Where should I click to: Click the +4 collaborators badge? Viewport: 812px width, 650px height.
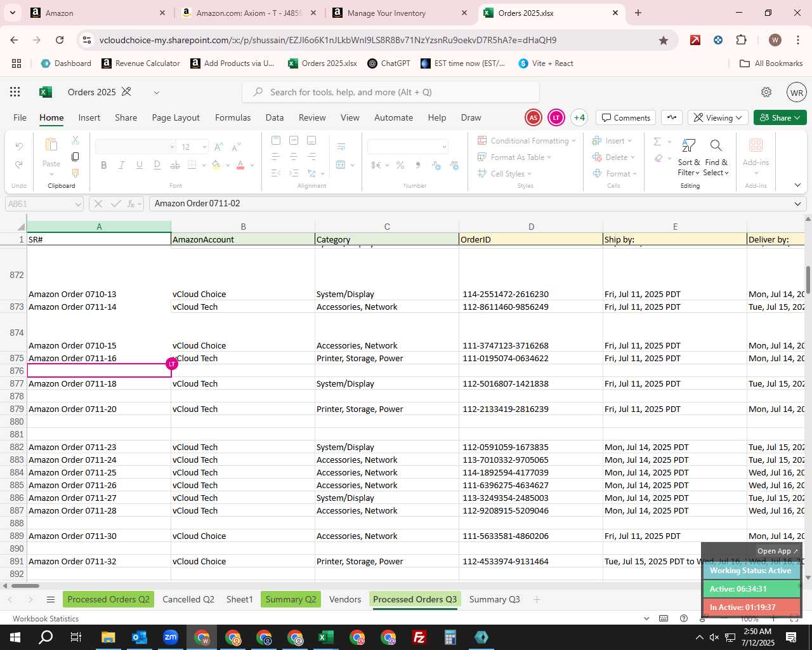tap(579, 117)
